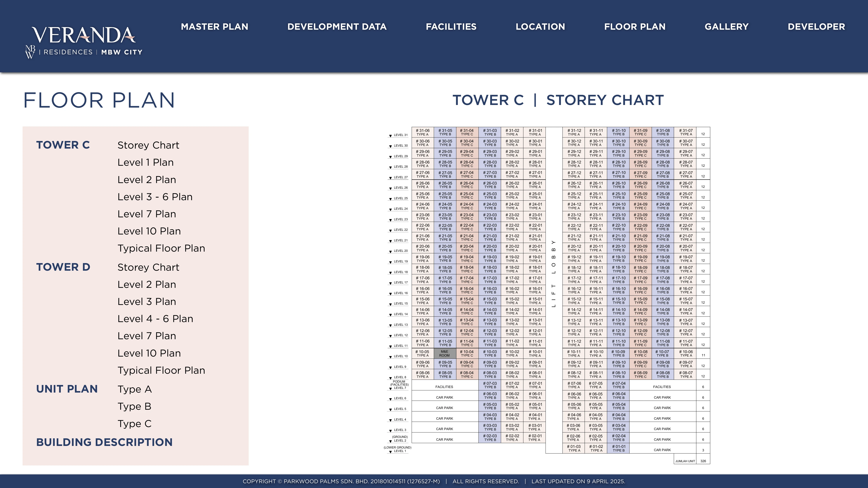The image size is (868, 488).
Task: Click unit # 31-04 Type C cell
Action: pyautogui.click(x=467, y=132)
